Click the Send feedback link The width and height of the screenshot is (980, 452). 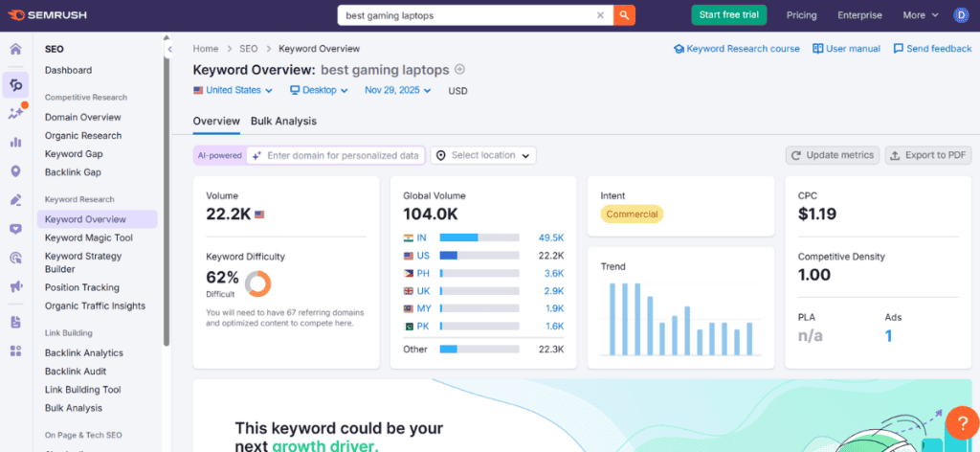pyautogui.click(x=932, y=49)
